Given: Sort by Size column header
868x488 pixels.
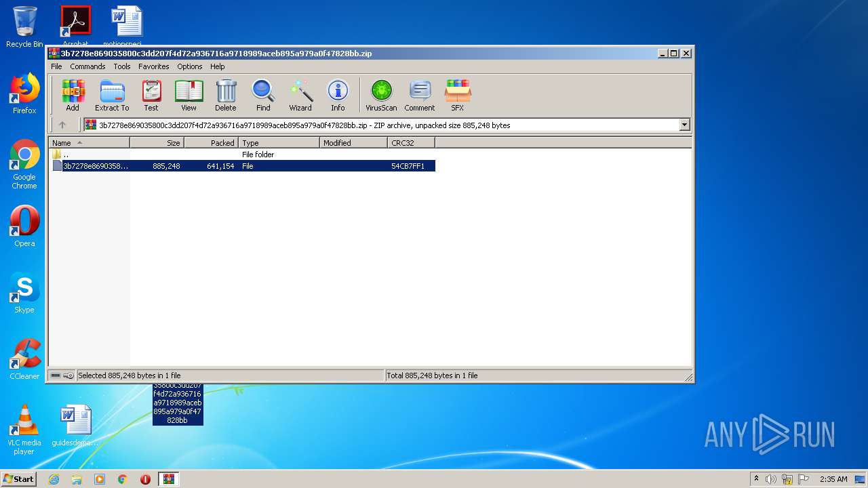Looking at the screenshot, I should click(157, 143).
